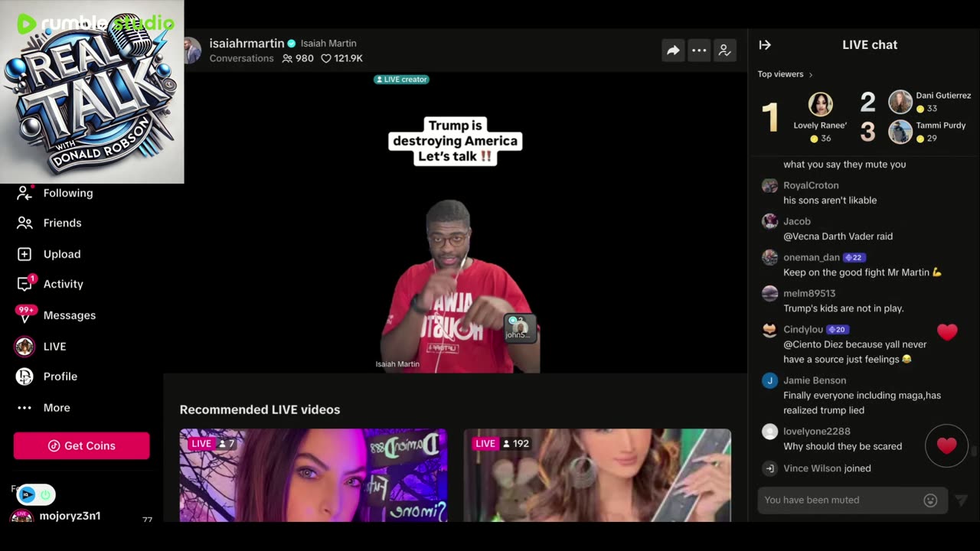The width and height of the screenshot is (980, 551).
Task: Click Jamie Benson's blue J avatar
Action: click(770, 380)
